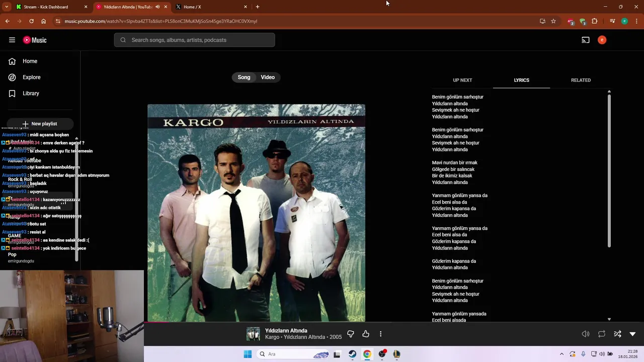Bookmark this page with the star
Viewport: 644px width, 362px height.
point(553,21)
